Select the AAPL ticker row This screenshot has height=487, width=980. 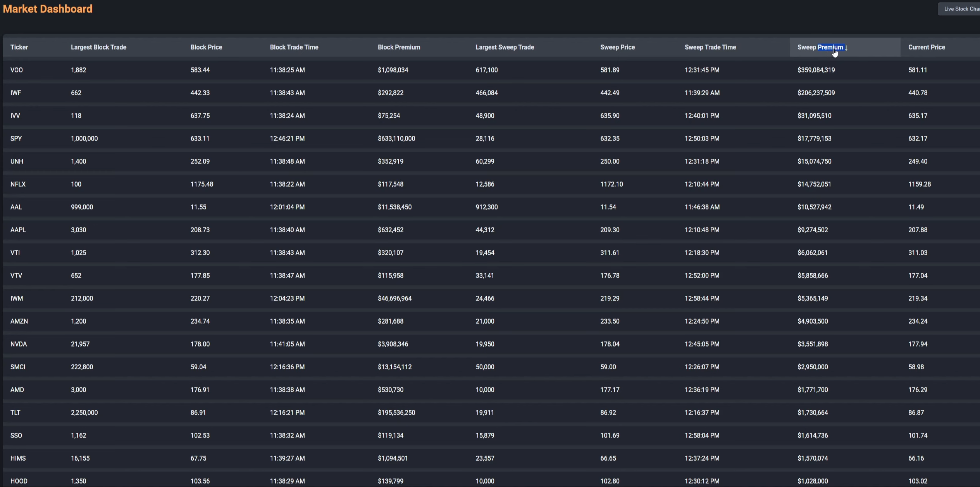pos(18,230)
